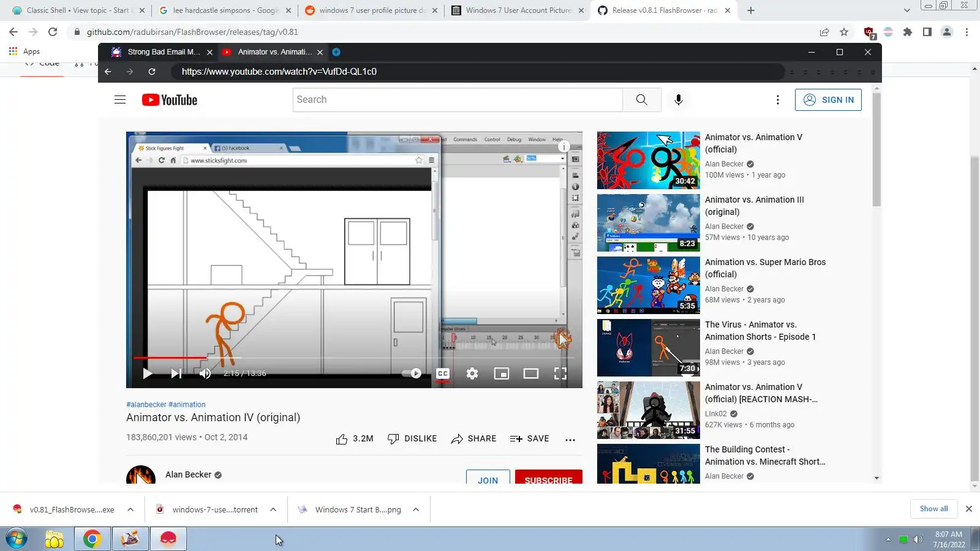Viewport: 980px width, 551px height.
Task: Reload the GitHub page in Chrome
Action: 53,32
